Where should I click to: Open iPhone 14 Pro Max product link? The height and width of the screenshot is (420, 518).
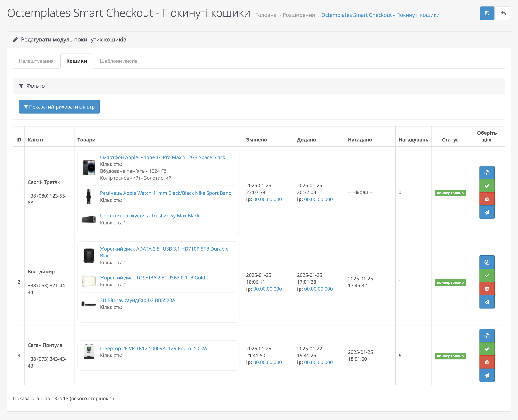162,157
